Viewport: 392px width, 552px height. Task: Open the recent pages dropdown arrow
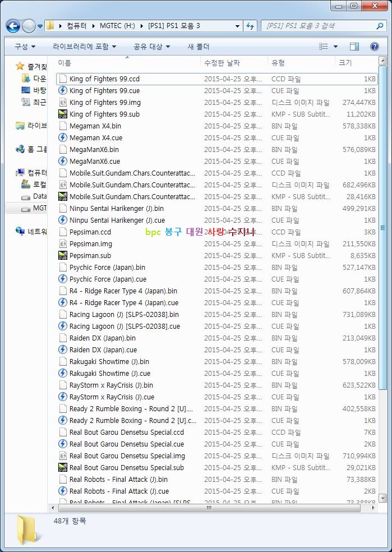coord(40,26)
